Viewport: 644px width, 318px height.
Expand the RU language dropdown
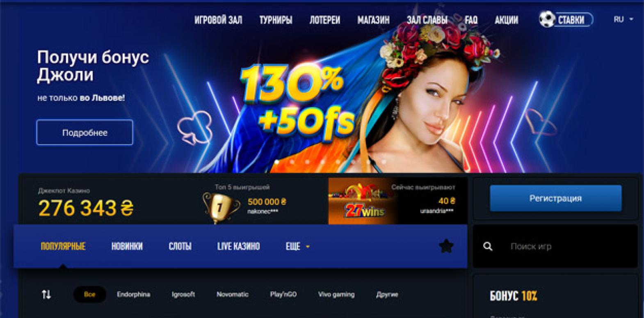623,19
